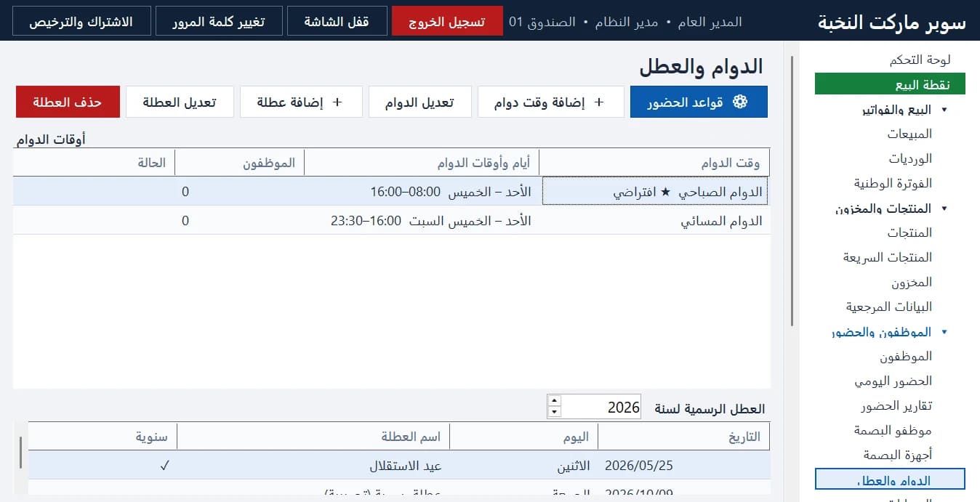980x502 pixels.
Task: Sort by أيام وأوقات الدوام column header
Action: 422,163
